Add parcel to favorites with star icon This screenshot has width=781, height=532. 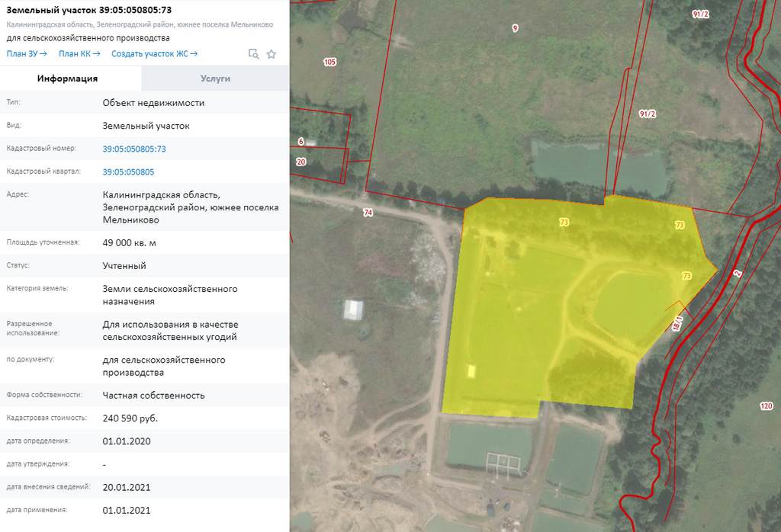click(271, 54)
